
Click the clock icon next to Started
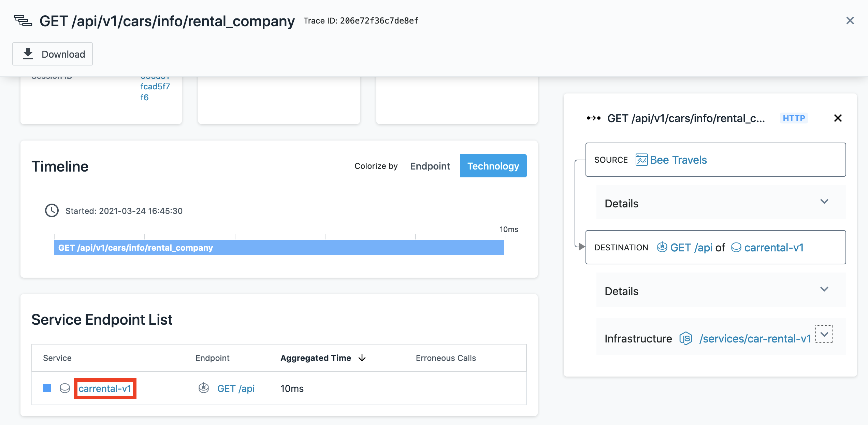(52, 211)
